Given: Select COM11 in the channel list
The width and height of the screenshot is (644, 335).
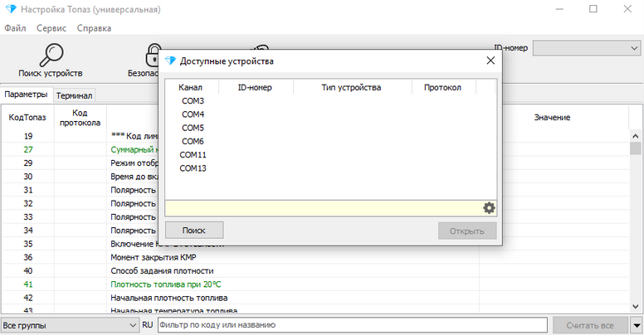Looking at the screenshot, I should 193,155.
